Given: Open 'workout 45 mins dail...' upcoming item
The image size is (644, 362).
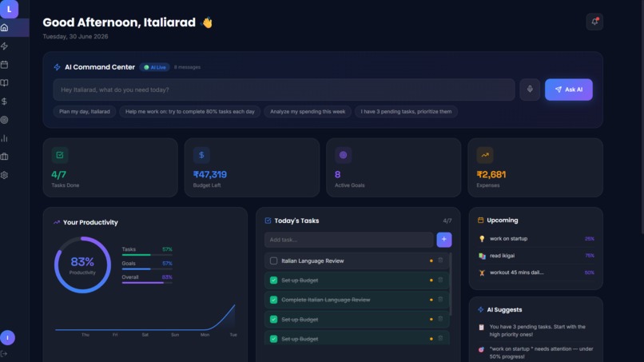Looking at the screenshot, I should click(x=536, y=272).
